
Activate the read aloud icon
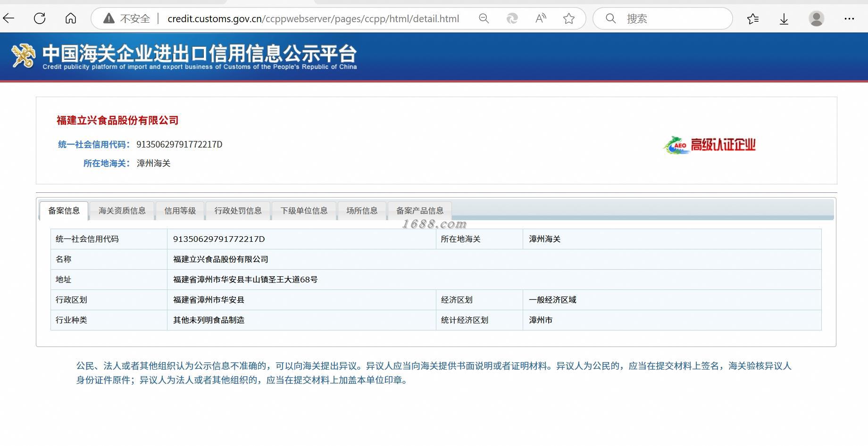point(541,18)
